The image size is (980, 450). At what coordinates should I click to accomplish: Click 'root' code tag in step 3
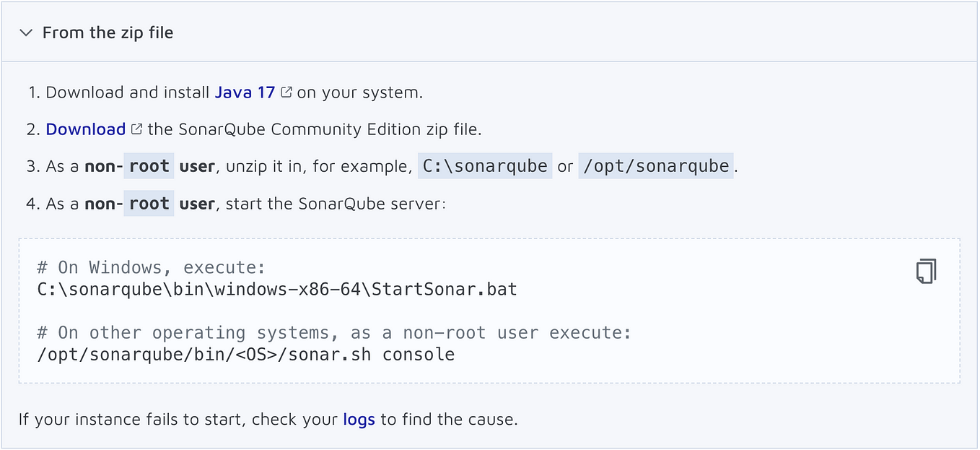coord(149,166)
